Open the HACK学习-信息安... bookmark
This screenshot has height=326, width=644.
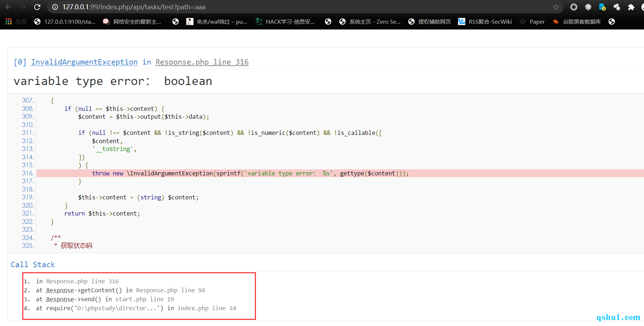285,22
